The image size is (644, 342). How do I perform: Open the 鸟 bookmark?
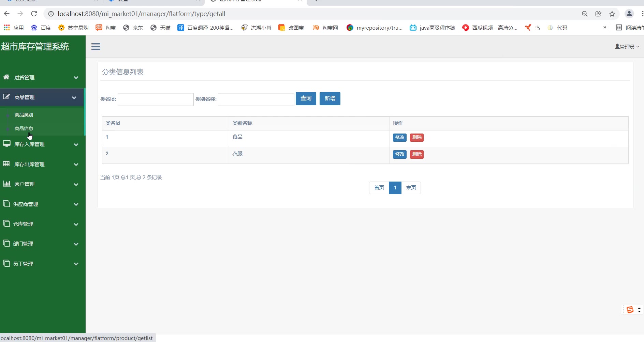pyautogui.click(x=532, y=28)
